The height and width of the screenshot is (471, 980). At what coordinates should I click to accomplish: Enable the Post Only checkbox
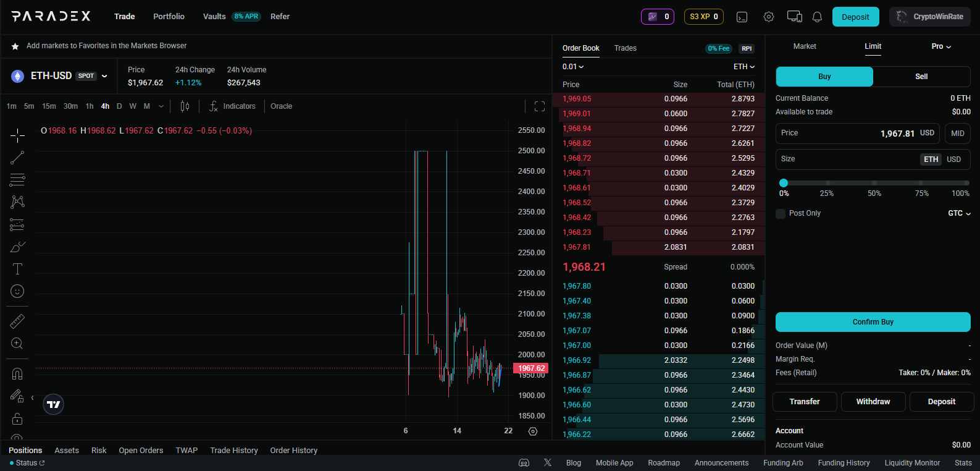[781, 213]
